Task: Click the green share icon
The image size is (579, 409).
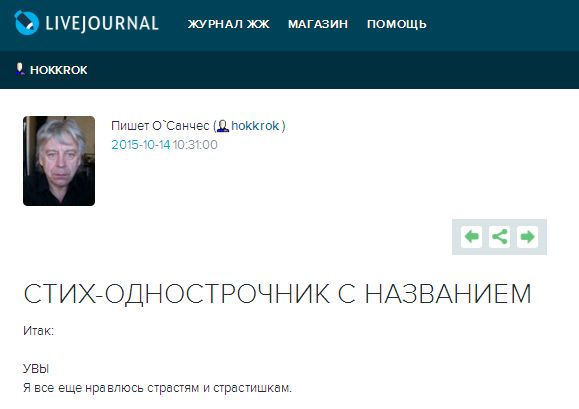Action: point(500,237)
